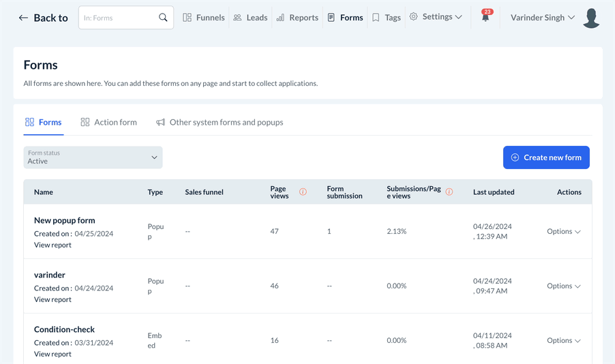Open the Tags page
The height and width of the screenshot is (364, 615).
[x=386, y=18]
